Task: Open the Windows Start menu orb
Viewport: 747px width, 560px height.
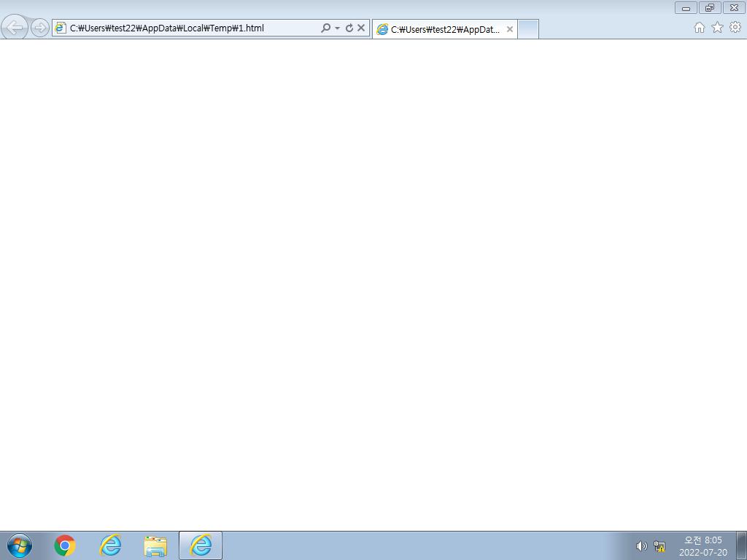Action: pyautogui.click(x=20, y=545)
